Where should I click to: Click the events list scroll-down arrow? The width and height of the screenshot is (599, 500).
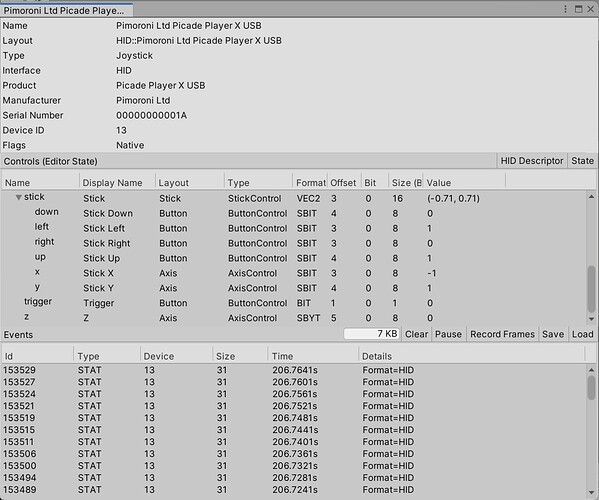point(591,492)
